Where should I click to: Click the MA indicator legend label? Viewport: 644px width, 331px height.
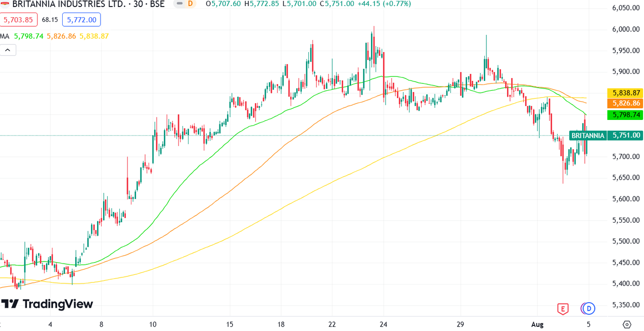pyautogui.click(x=5, y=36)
